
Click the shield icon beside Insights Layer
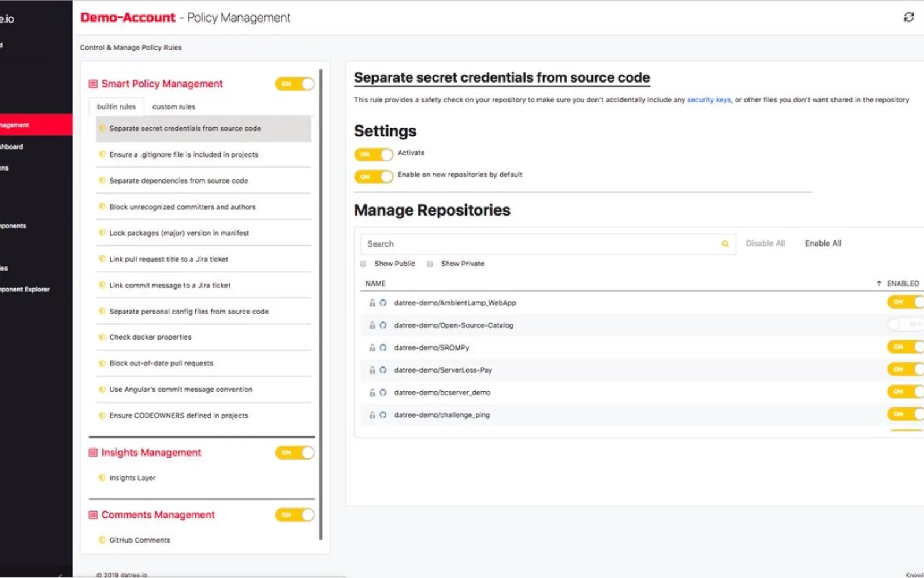(x=102, y=478)
